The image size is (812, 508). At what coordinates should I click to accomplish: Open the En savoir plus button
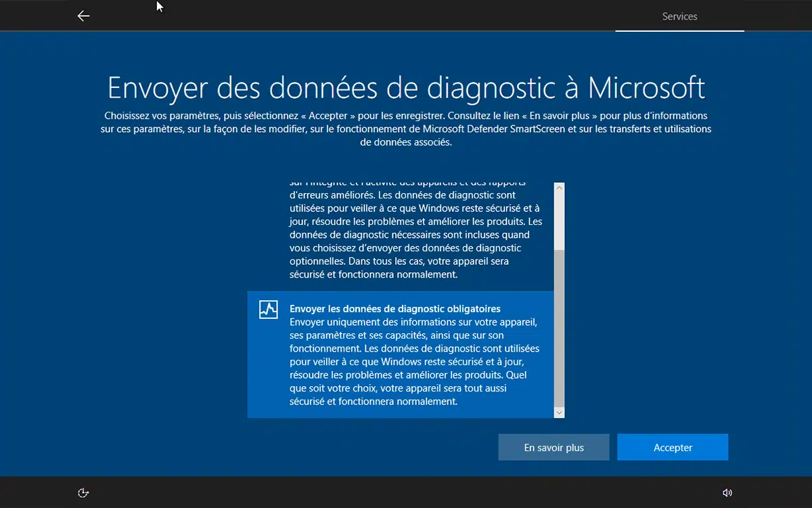554,447
